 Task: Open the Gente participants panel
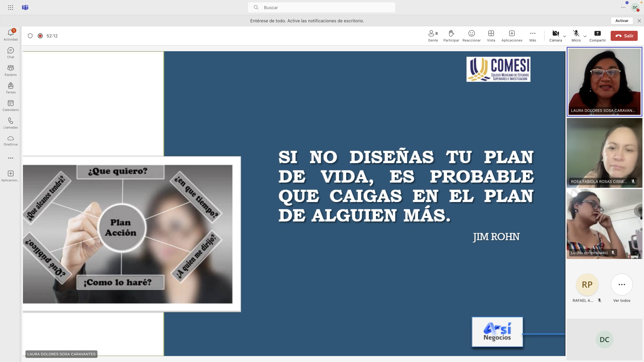point(433,36)
